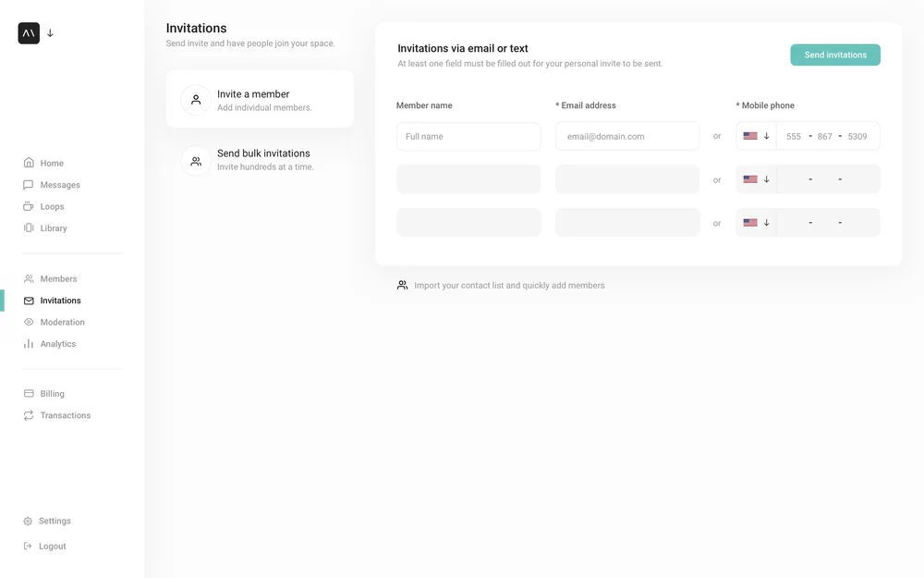Click the contacts icon beside the import text
This screenshot has height=578, width=924.
pos(402,285)
